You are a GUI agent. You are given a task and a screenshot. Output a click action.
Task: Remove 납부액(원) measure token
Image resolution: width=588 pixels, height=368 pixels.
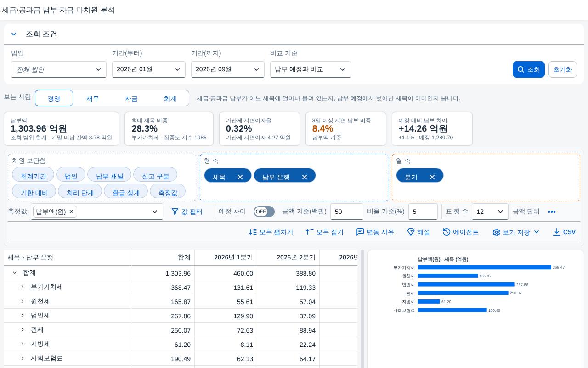click(x=71, y=212)
